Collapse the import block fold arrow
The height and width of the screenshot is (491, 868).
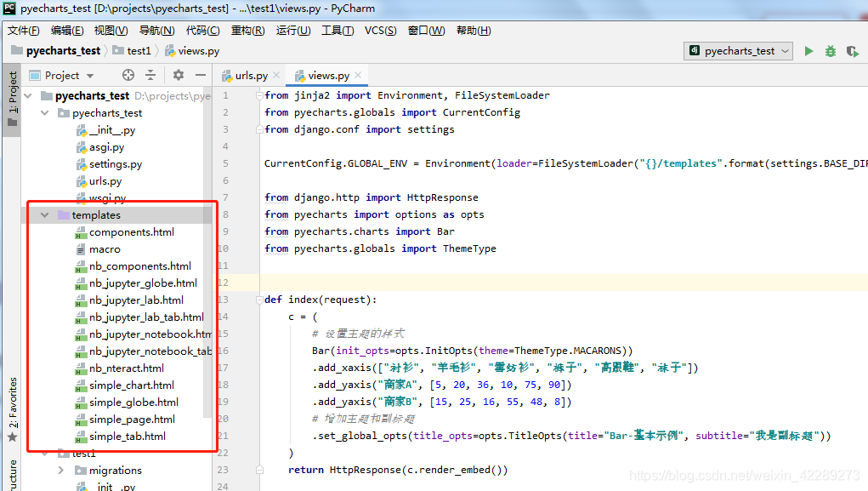(259, 94)
